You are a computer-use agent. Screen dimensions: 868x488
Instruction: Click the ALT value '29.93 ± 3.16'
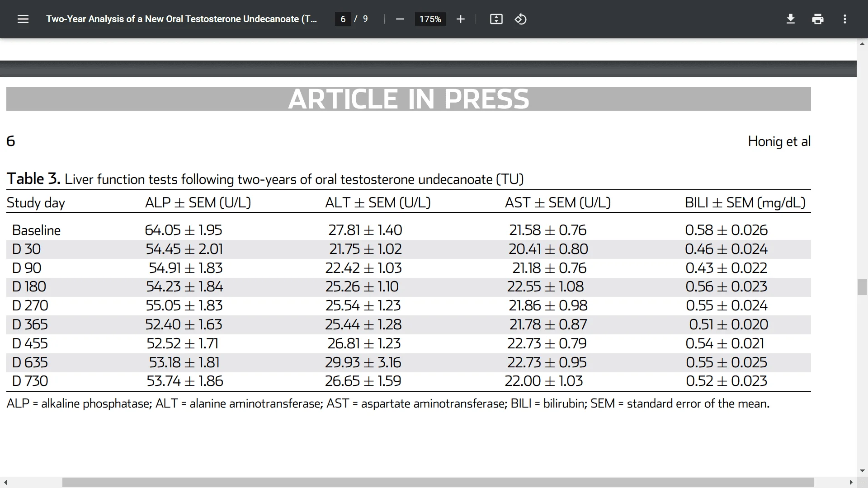click(x=363, y=363)
